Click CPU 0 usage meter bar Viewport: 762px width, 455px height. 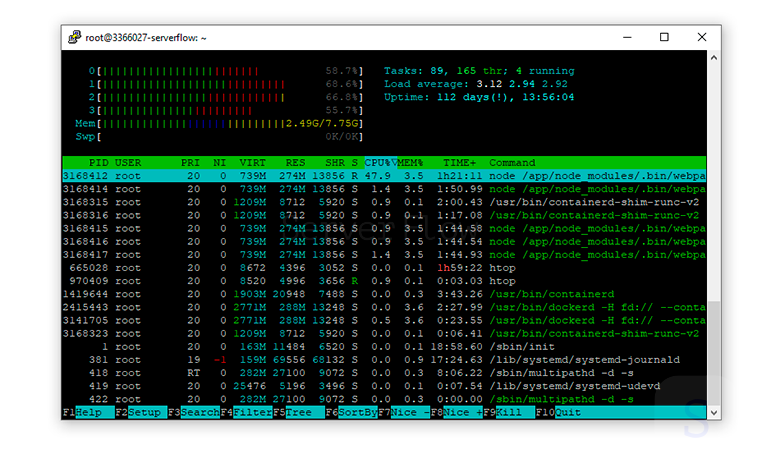[x=226, y=71]
